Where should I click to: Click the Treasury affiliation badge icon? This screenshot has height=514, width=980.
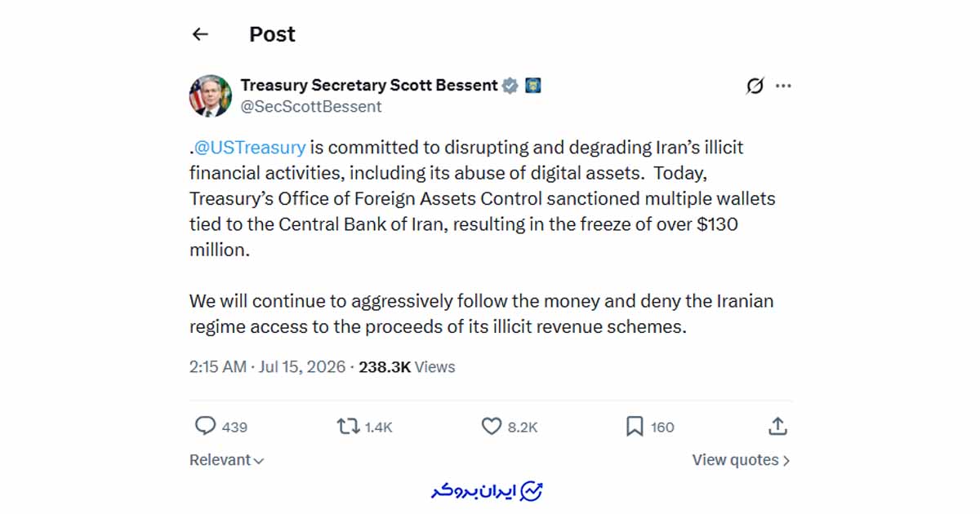click(x=533, y=86)
